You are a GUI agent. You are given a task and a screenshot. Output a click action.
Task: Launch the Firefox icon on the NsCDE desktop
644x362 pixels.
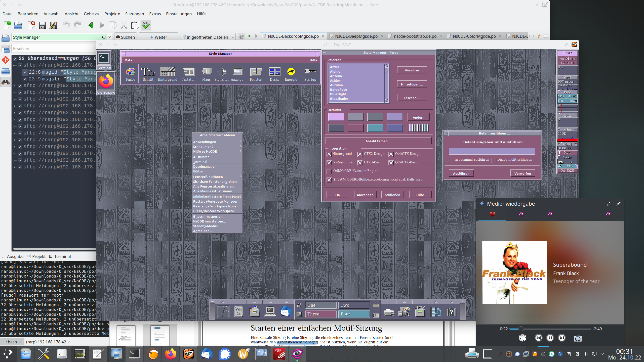[106, 81]
